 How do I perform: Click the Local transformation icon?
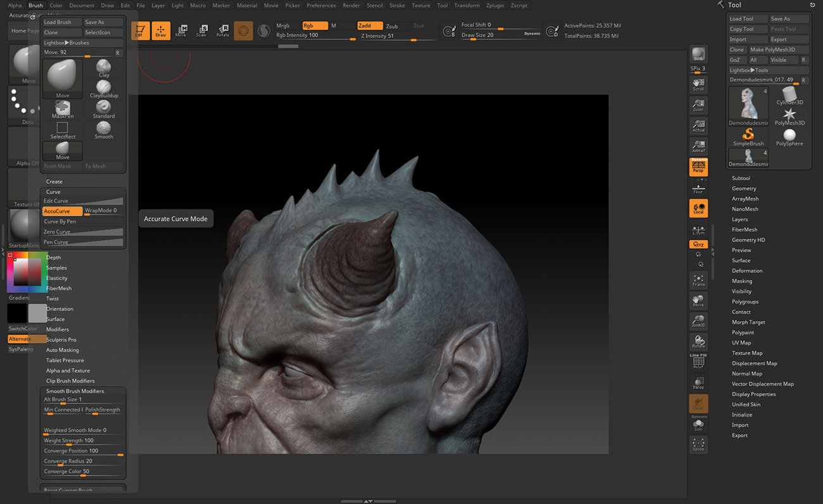pos(698,208)
